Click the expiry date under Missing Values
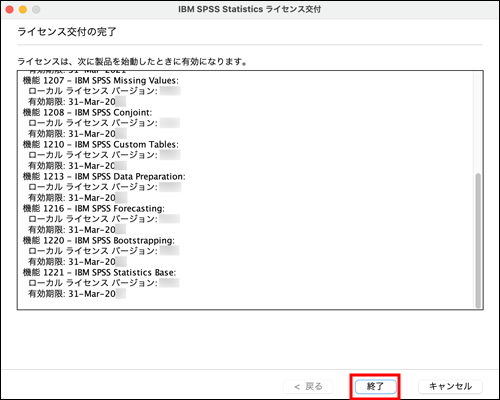The image size is (500, 400). (x=77, y=102)
